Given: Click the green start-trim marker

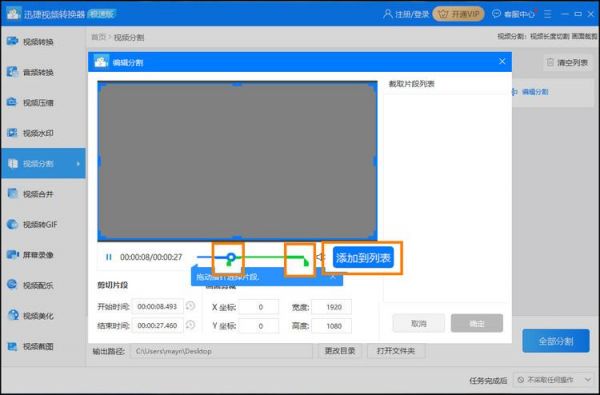Looking at the screenshot, I should click(x=230, y=262).
